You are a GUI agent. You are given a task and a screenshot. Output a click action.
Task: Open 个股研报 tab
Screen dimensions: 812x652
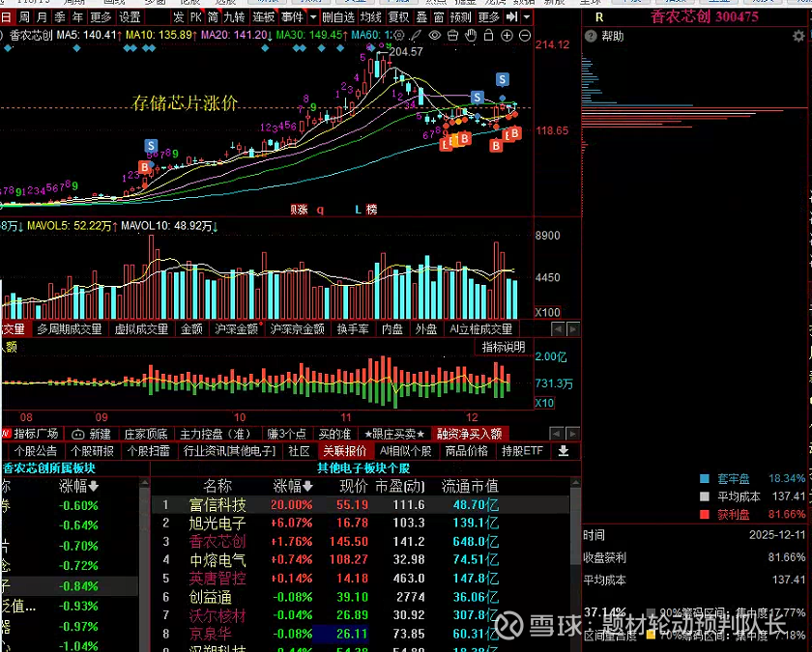point(92,451)
